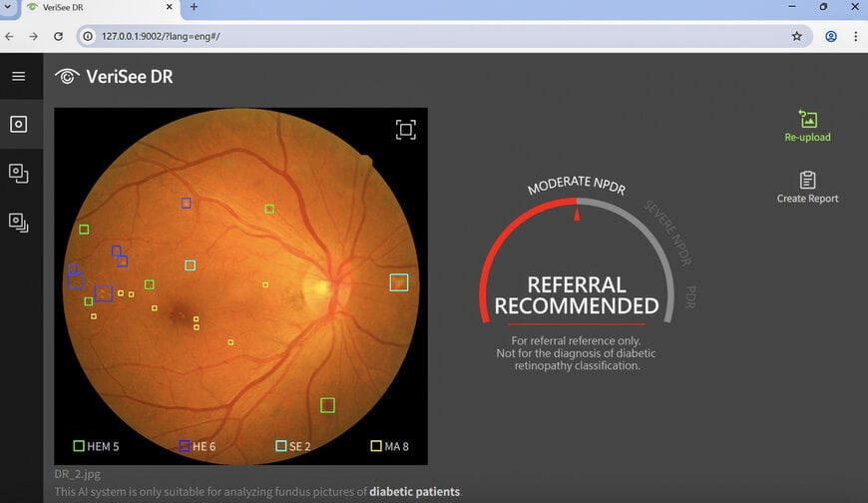Reload the current page
868x503 pixels.
58,36
